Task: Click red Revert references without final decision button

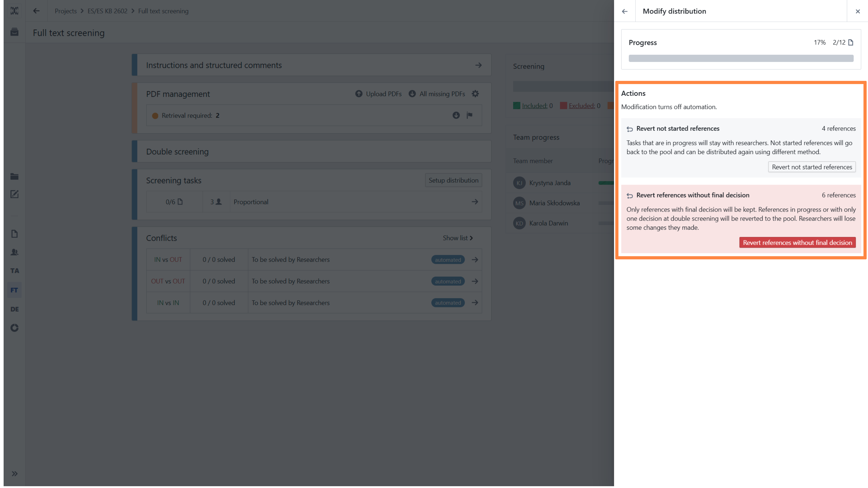Action: (797, 242)
